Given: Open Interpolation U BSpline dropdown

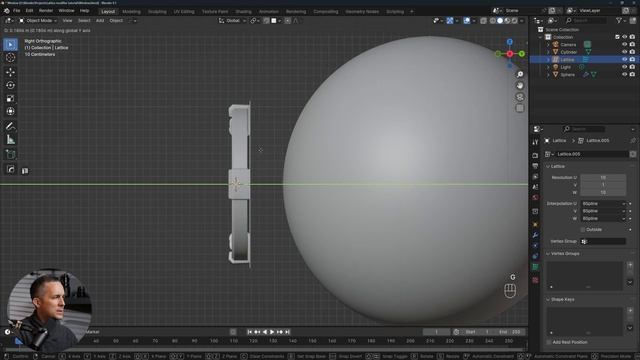Looking at the screenshot, I should pyautogui.click(x=603, y=204).
